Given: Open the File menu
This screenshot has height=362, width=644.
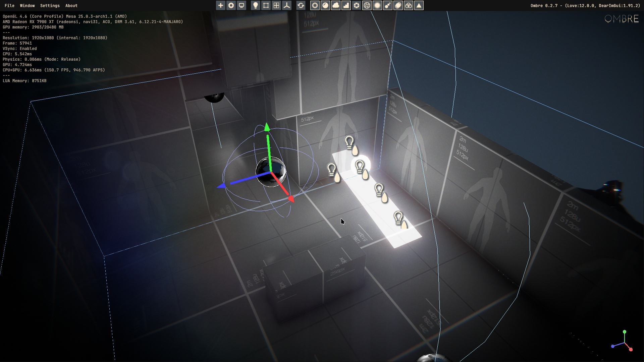Looking at the screenshot, I should coord(9,5).
